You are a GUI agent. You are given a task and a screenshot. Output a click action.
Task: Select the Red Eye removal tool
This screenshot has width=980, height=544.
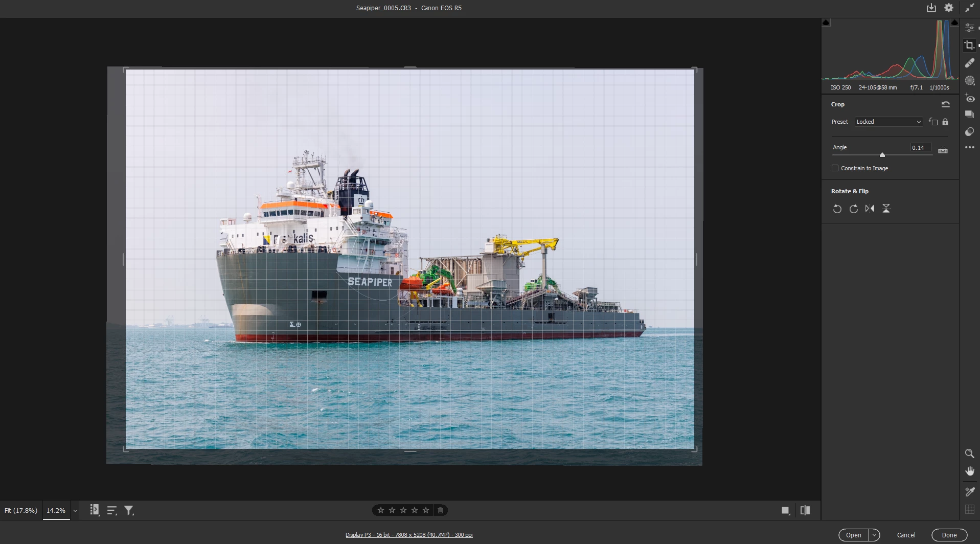point(970,98)
